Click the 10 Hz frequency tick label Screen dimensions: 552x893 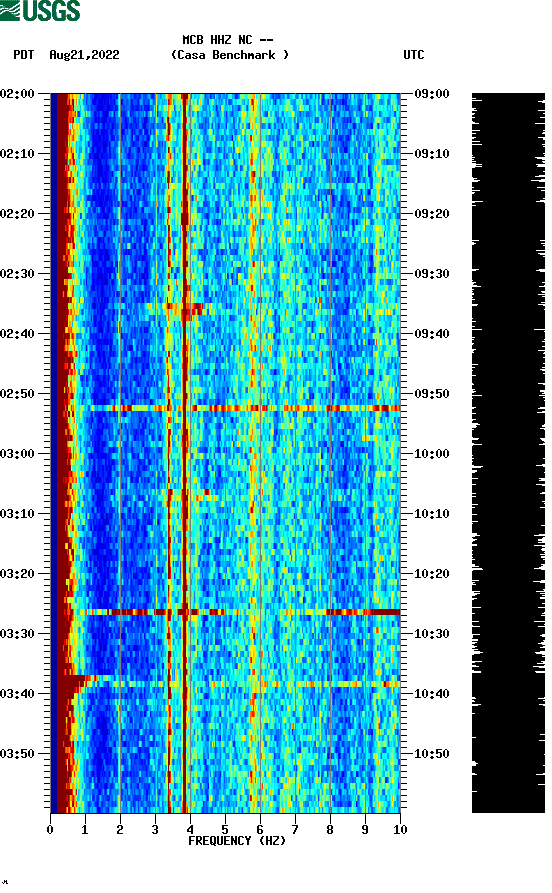(x=400, y=830)
